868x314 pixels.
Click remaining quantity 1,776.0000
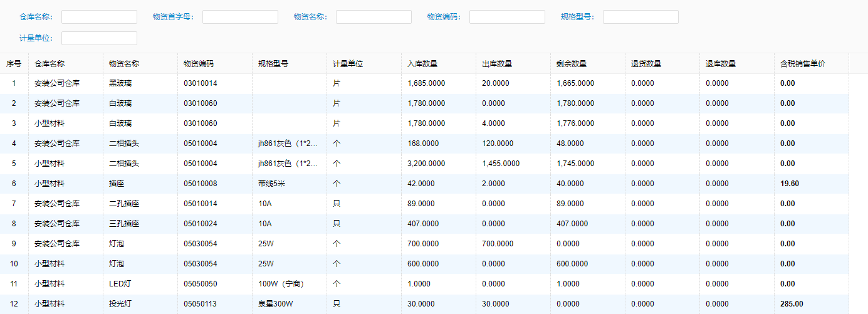click(575, 123)
